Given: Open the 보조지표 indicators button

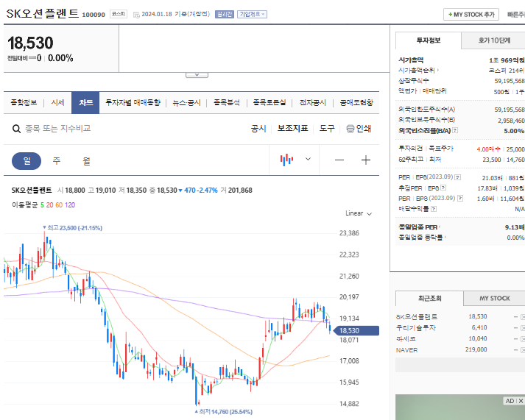Looking at the screenshot, I should [292, 129].
